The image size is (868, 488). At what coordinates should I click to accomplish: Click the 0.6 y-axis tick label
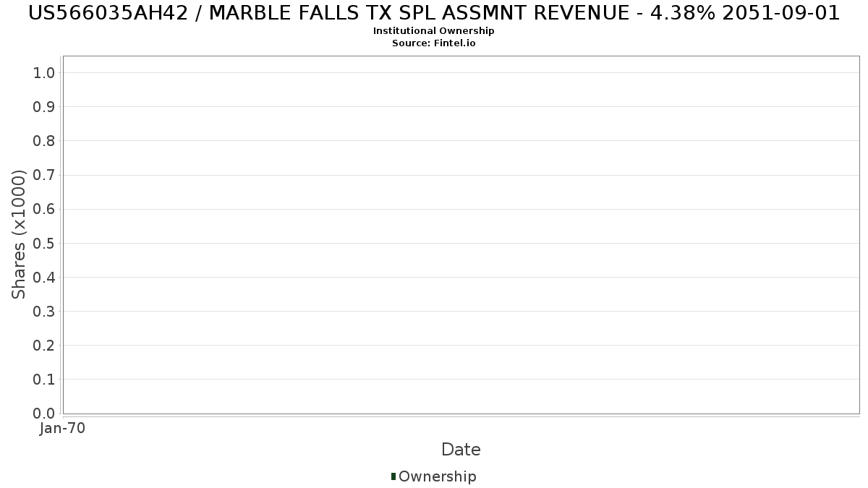coord(44,209)
